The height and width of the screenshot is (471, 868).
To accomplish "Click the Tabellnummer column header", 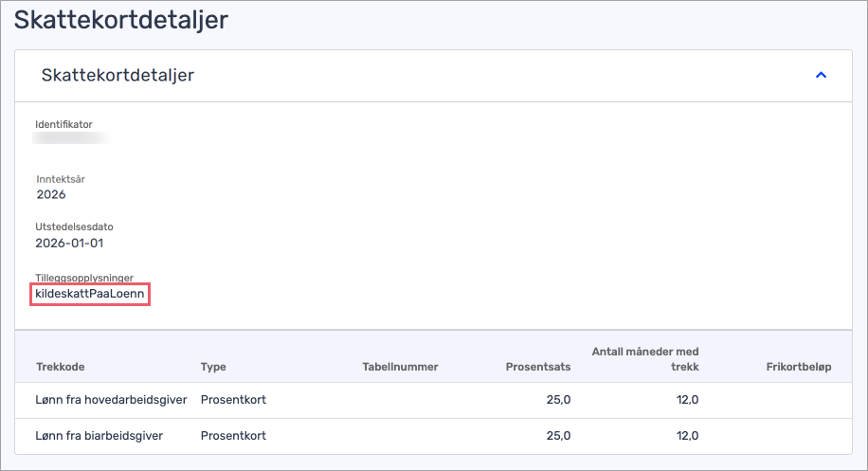I will 400,367.
